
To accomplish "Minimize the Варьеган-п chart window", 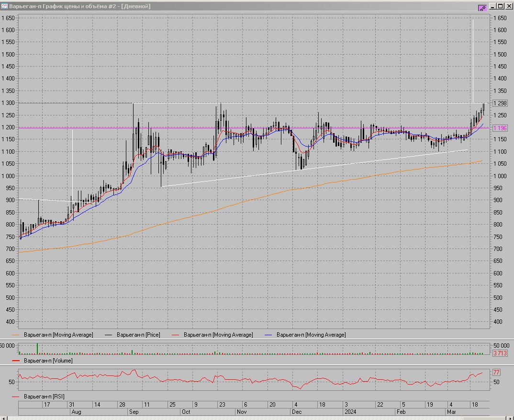I will pyautogui.click(x=492, y=6).
